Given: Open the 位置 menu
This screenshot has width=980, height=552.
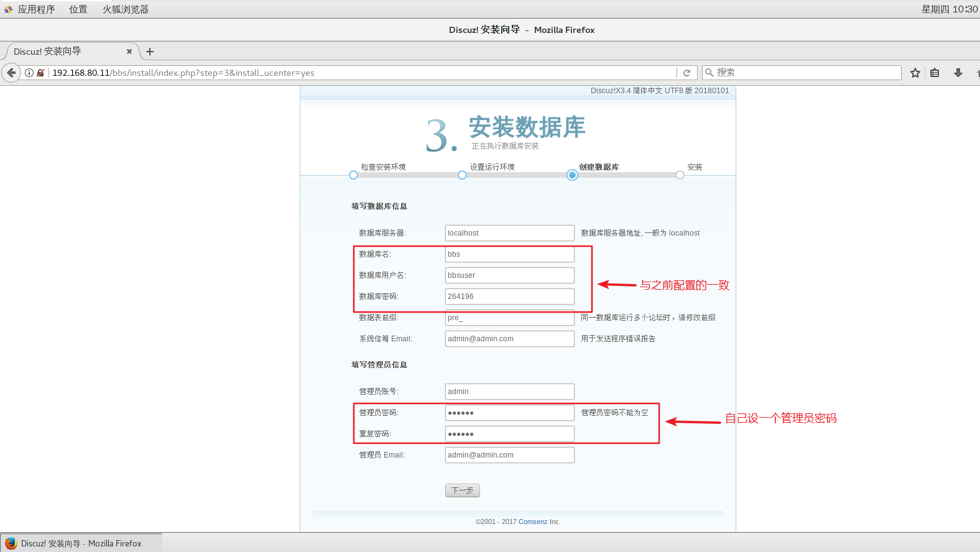Looking at the screenshot, I should coord(78,9).
